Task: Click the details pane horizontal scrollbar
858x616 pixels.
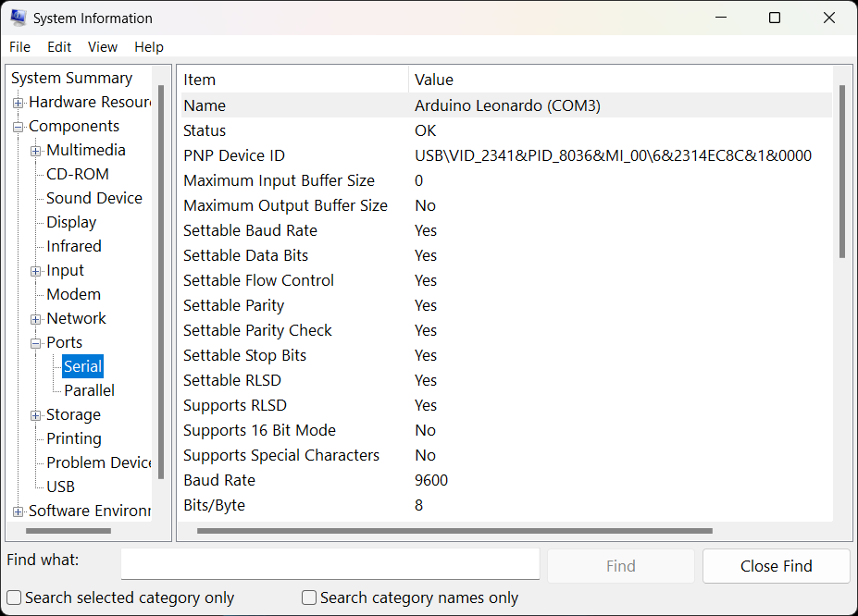Action: coord(454,531)
